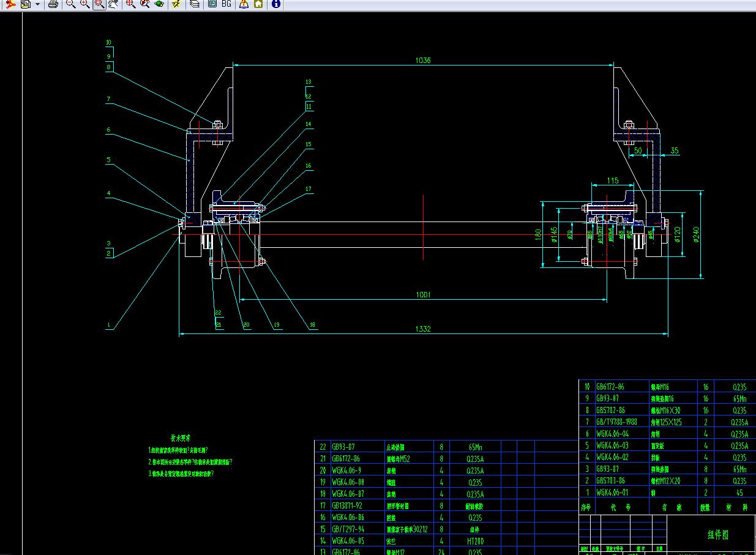
Task: Click the text properties panel icon
Action: point(212,4)
